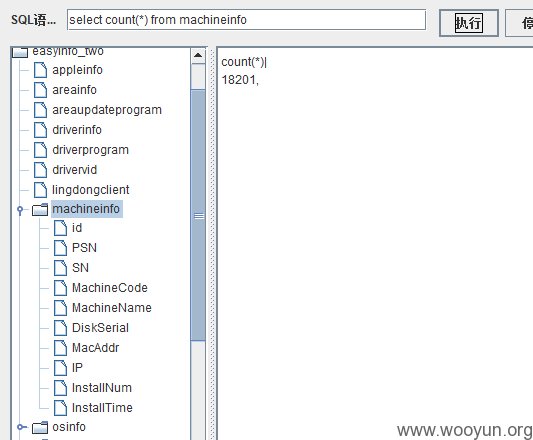The width and height of the screenshot is (533, 440).
Task: Click the MacAddr column icon
Action: (61, 348)
